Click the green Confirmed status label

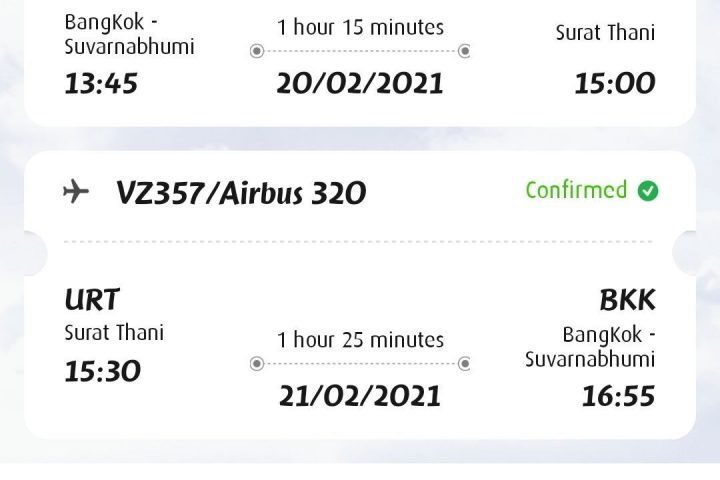pos(576,190)
